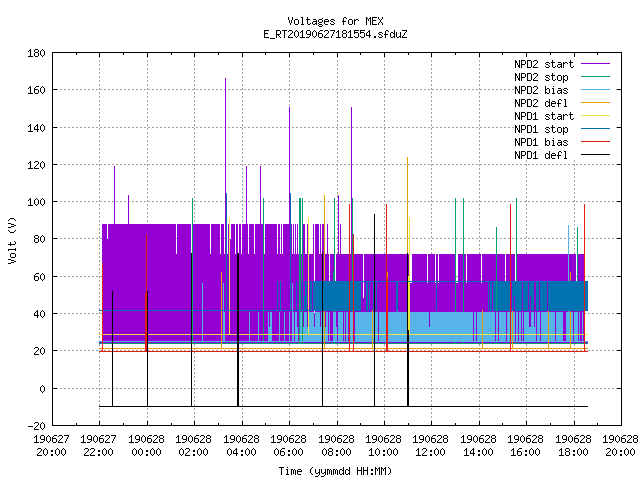Click the y-axis tick value -20
Screen dimensions: 640x480
pyautogui.click(x=36, y=426)
